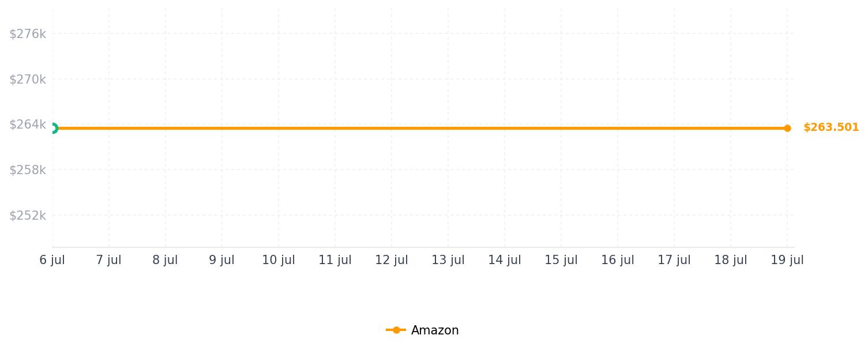Click the $276k y-axis label
This screenshot has height=350, width=868.
tap(28, 34)
